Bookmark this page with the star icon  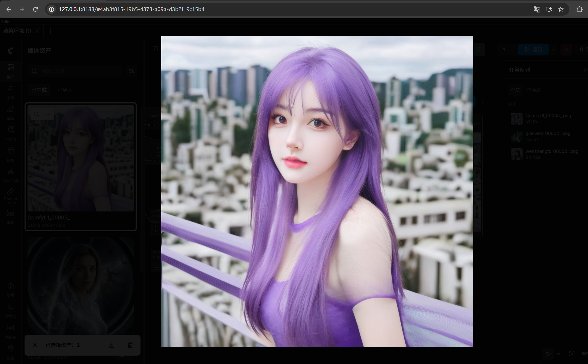[x=561, y=9]
